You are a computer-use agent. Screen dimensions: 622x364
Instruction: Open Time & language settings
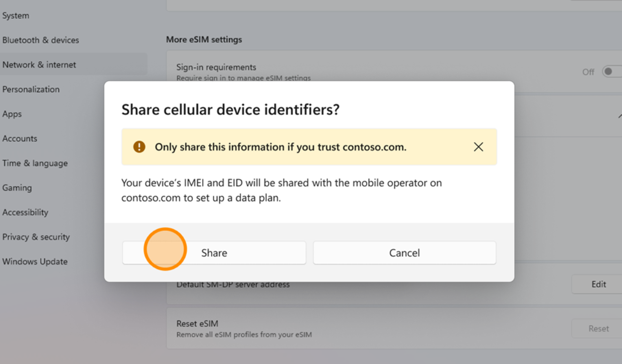(35, 163)
